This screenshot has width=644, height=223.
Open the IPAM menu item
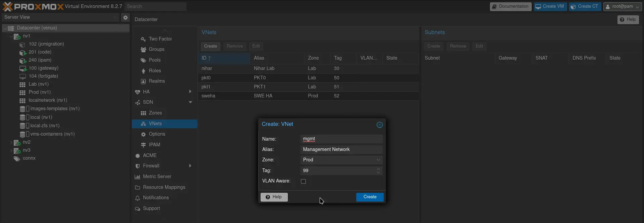click(164, 145)
